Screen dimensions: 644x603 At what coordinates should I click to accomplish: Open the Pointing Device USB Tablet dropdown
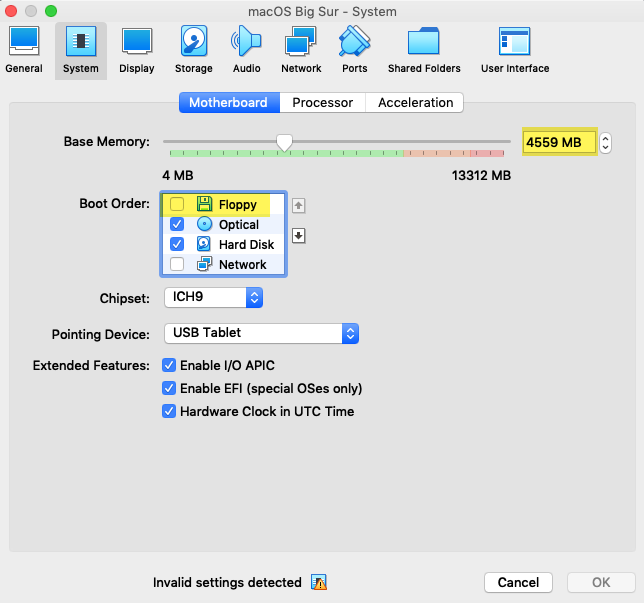pos(261,334)
